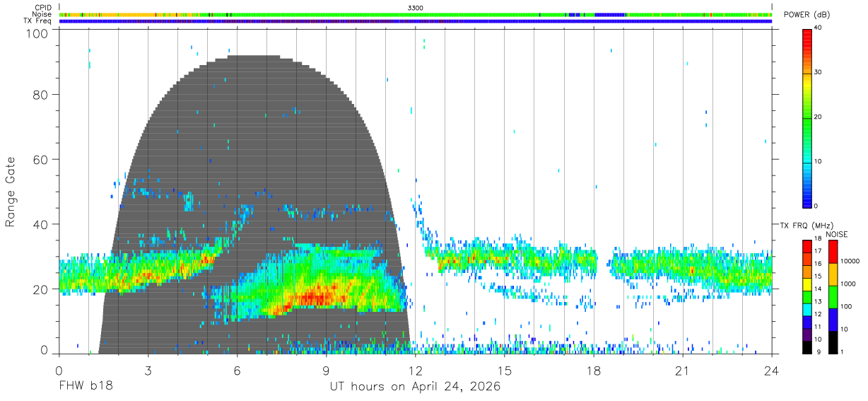Click the 10000 tick on NOISE legend
The height and width of the screenshot is (401, 868).
(x=850, y=262)
